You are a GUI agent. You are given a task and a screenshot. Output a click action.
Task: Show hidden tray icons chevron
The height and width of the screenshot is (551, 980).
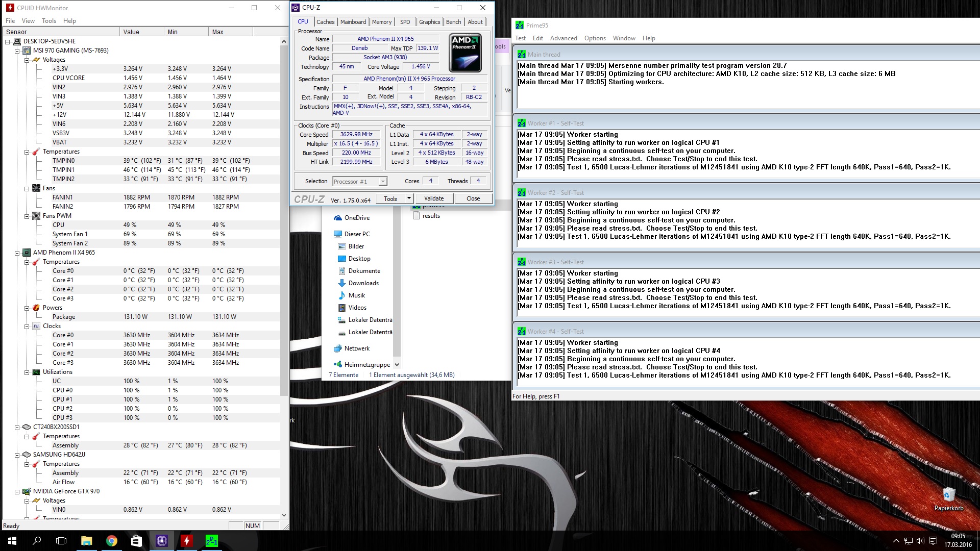[x=896, y=541]
